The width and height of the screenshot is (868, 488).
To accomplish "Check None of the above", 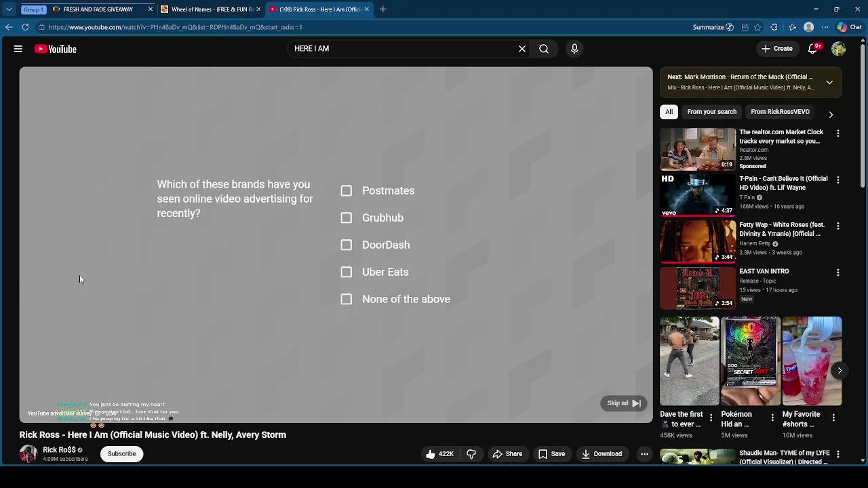I will pos(347,299).
